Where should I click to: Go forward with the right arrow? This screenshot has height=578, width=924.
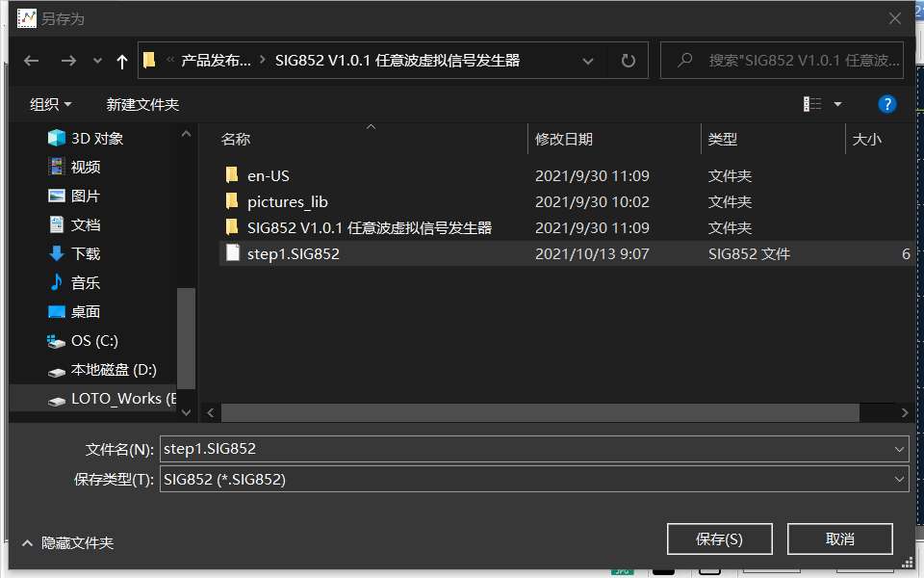[x=68, y=60]
